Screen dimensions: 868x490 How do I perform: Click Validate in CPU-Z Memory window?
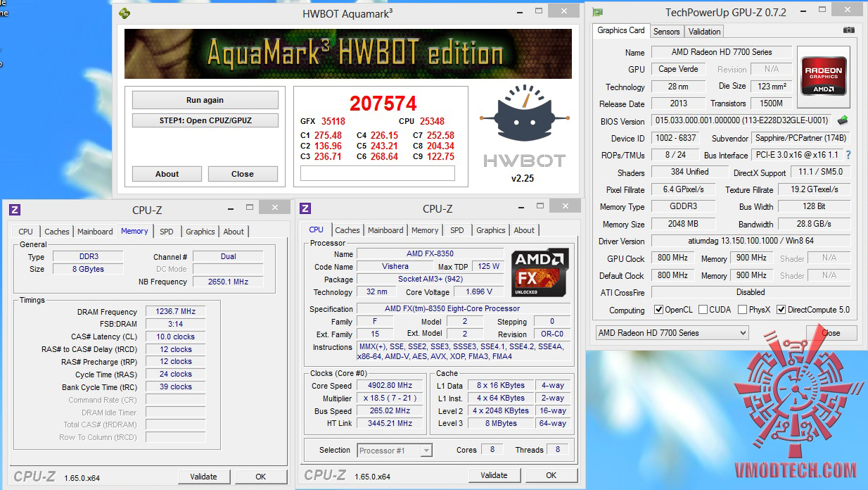pyautogui.click(x=203, y=477)
